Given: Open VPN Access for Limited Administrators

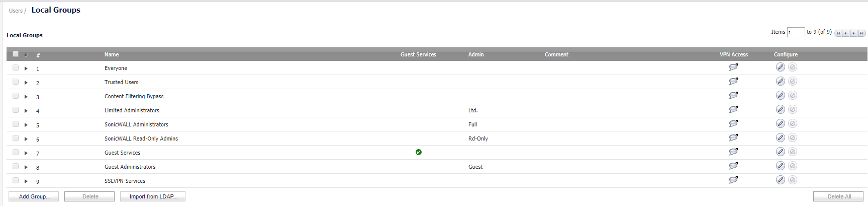Looking at the screenshot, I should tap(733, 110).
